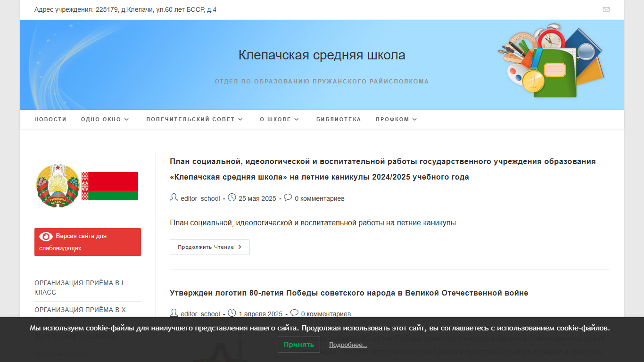644x362 pixels.
Task: Open the Библиотека menu item
Action: coord(339,119)
